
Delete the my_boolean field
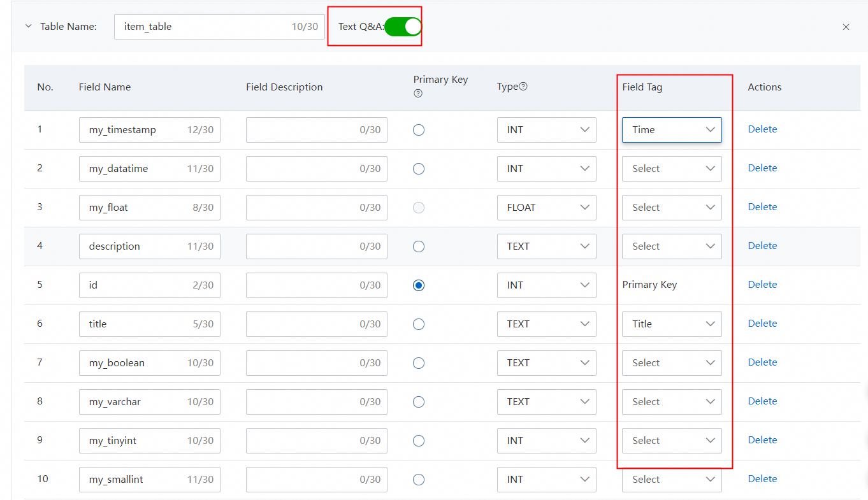point(762,362)
